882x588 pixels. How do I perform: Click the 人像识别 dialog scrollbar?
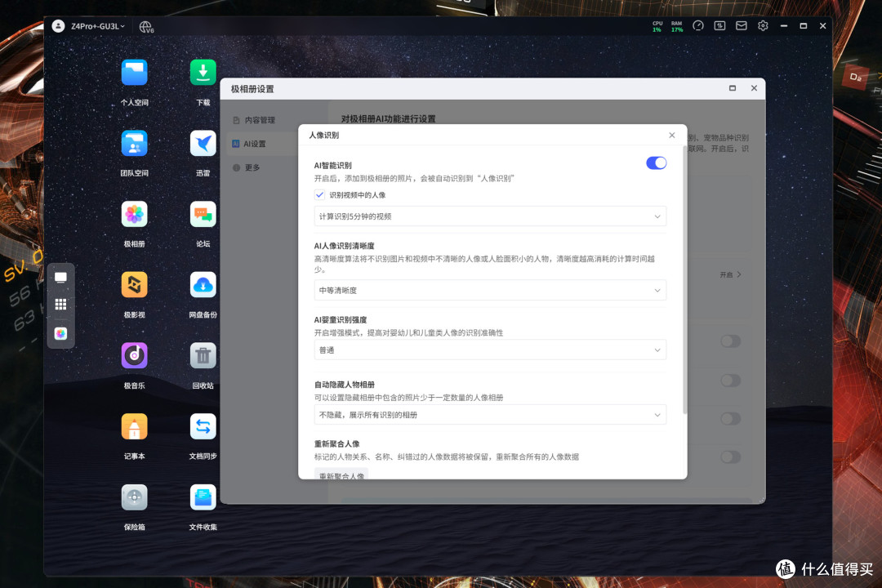684,279
